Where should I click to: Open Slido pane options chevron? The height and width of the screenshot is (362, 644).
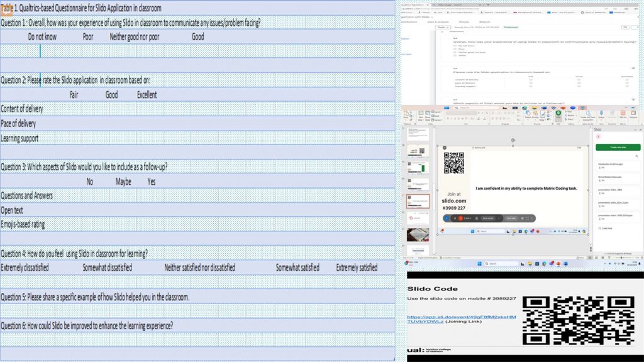(x=635, y=129)
